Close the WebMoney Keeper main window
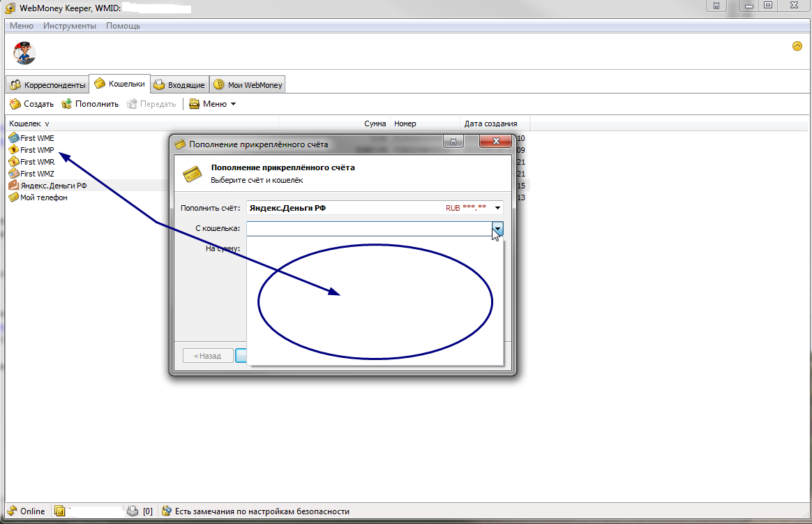Screen dimensions: 812x524 tap(795, 6)
